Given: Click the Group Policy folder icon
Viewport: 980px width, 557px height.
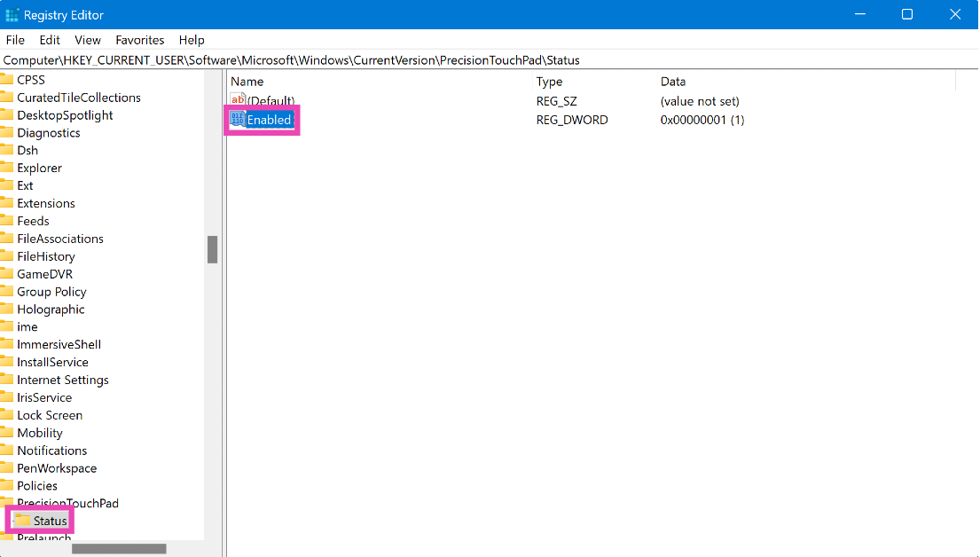Looking at the screenshot, I should 10,291.
